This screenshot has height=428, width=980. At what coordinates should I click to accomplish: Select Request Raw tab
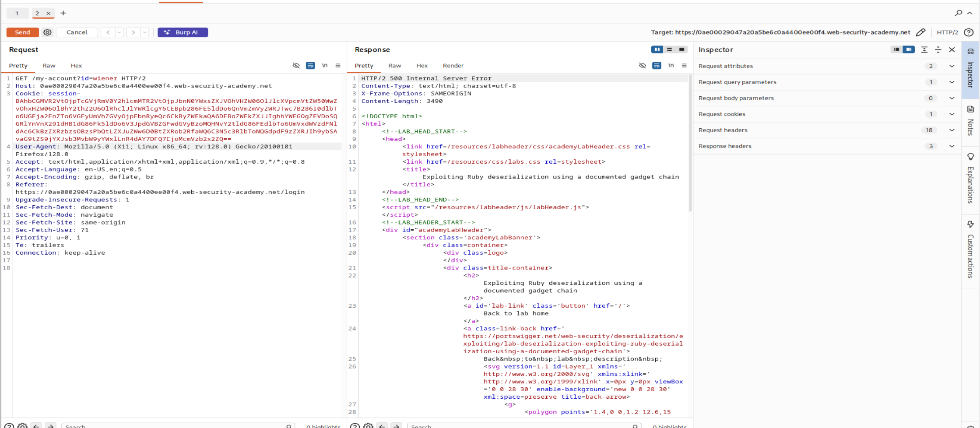tap(49, 66)
